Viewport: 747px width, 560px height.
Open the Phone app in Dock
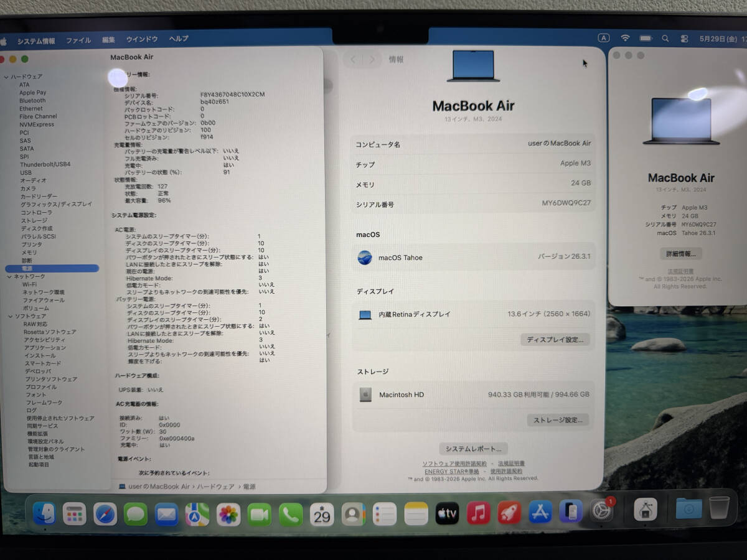pos(291,514)
